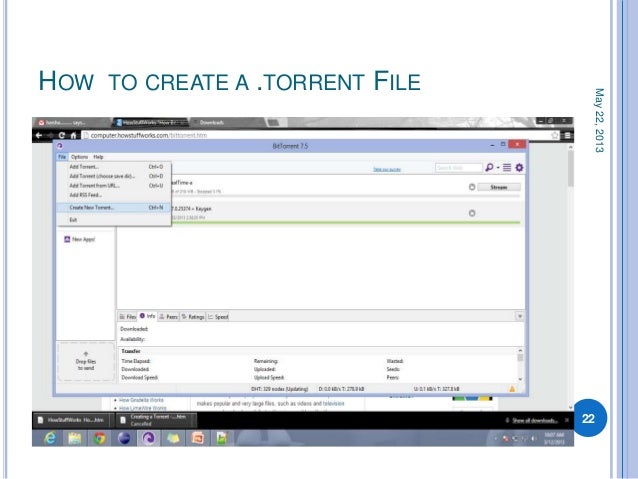Switch to the Info tab
638x479 pixels.
click(x=147, y=316)
